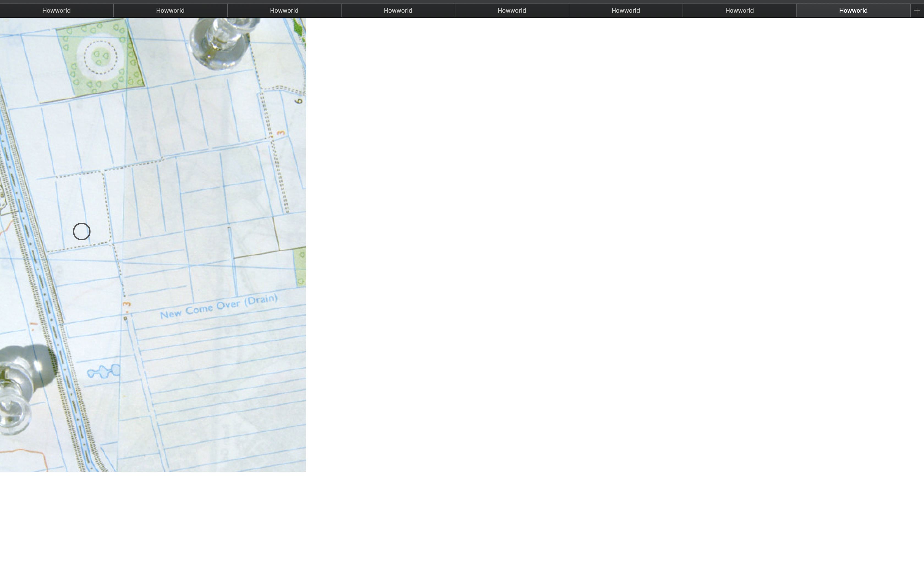Viewport: 924px width, 561px height.
Task: Click the blue pond symbol on map
Action: (104, 372)
